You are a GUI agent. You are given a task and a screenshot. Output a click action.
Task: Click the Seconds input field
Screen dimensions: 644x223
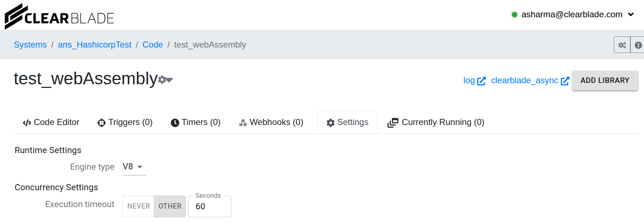[x=210, y=206]
